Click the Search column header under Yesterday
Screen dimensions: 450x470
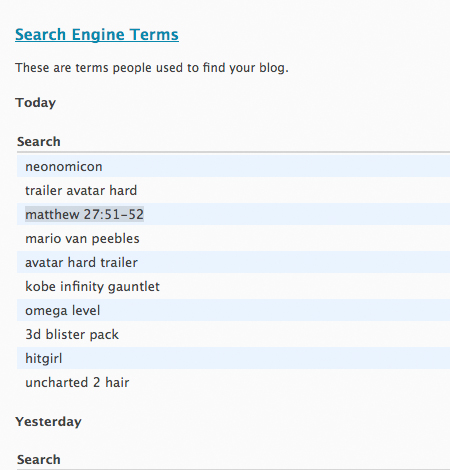(x=39, y=460)
